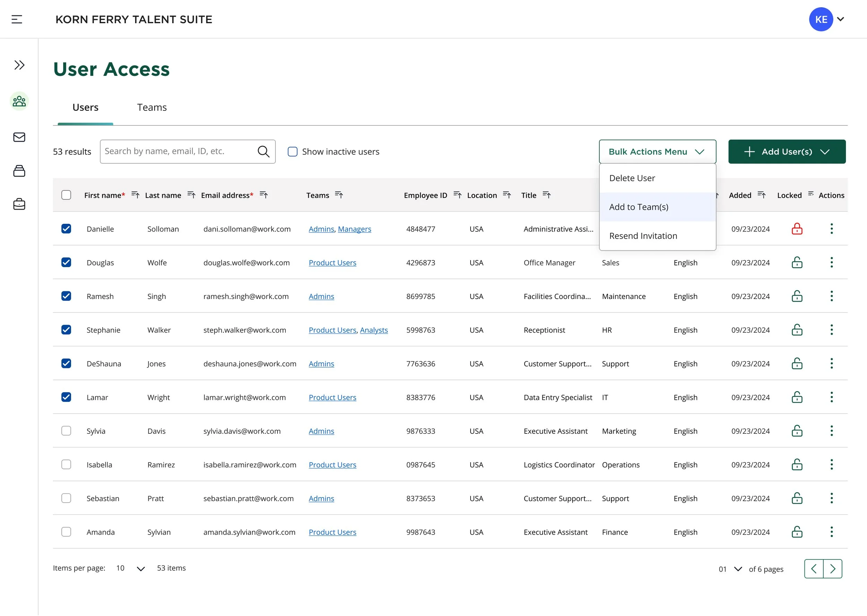The width and height of the screenshot is (867, 616).
Task: Check the select-all header checkbox
Action: pyautogui.click(x=67, y=195)
